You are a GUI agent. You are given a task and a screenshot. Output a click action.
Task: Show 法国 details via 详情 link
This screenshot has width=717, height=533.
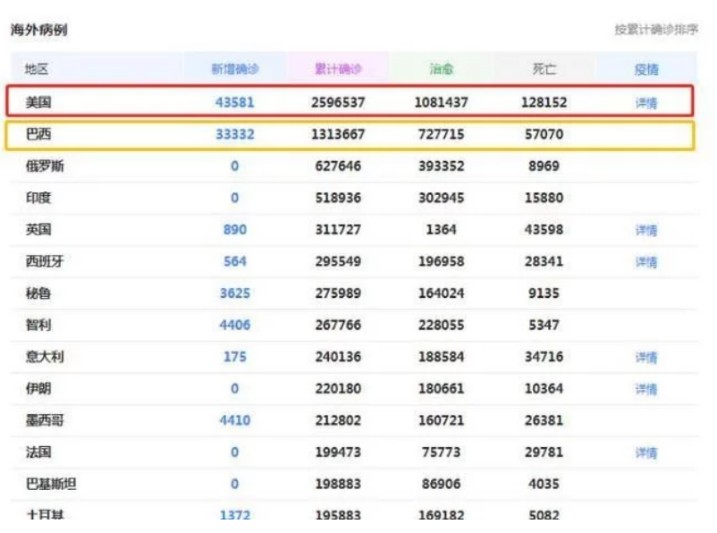coord(646,453)
